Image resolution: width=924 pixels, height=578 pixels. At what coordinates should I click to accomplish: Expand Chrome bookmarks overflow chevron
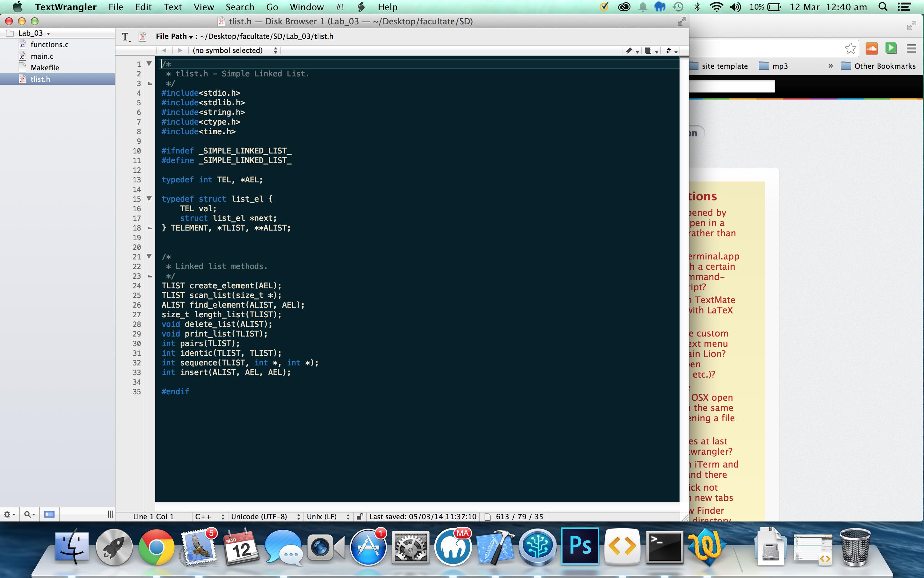[x=830, y=66]
